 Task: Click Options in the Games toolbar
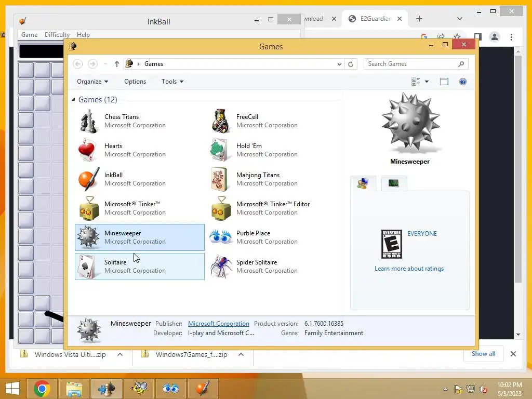coord(135,82)
